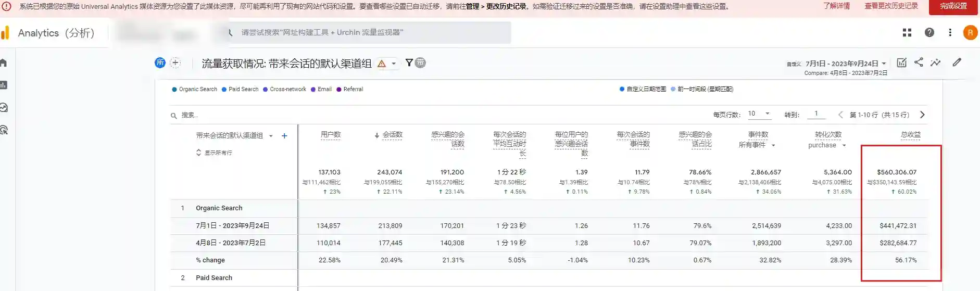Share this report icon
This screenshot has height=291, width=980.
[919, 62]
